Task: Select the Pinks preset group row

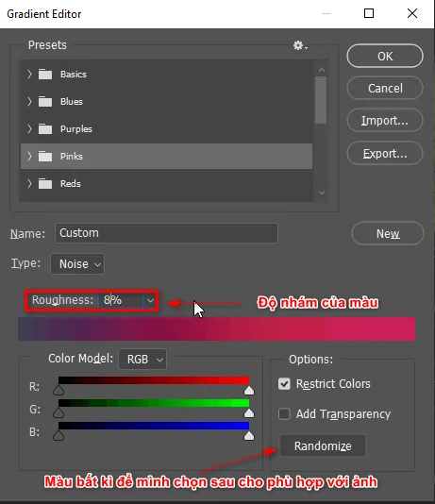Action: (166, 157)
